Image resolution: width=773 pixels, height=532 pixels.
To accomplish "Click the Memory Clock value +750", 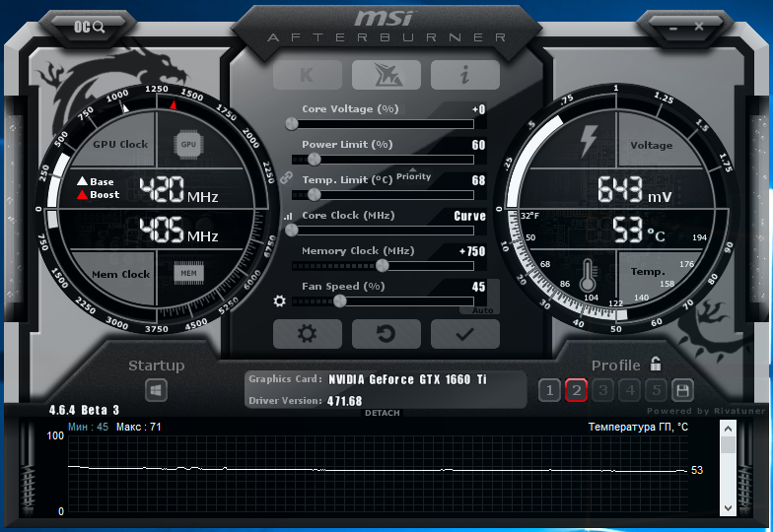I will coord(472,251).
